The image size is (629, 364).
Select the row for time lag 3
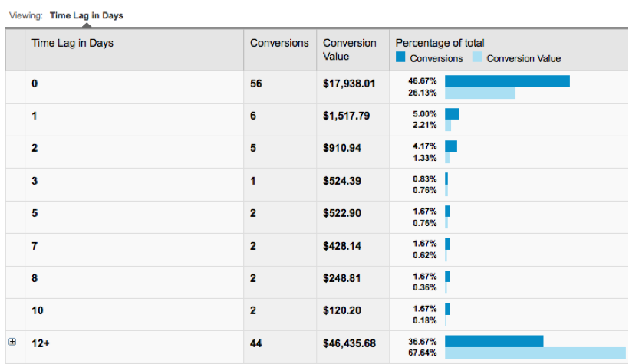35,181
